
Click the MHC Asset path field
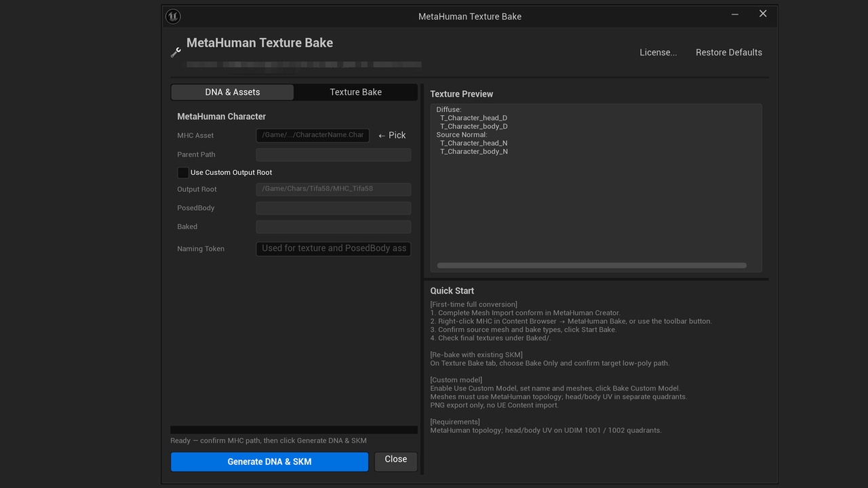313,136
